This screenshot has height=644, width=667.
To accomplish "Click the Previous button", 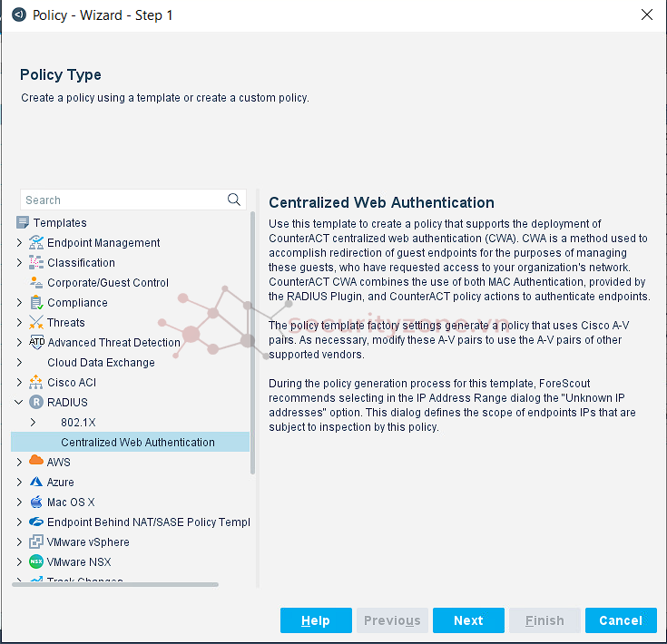I will (x=392, y=620).
